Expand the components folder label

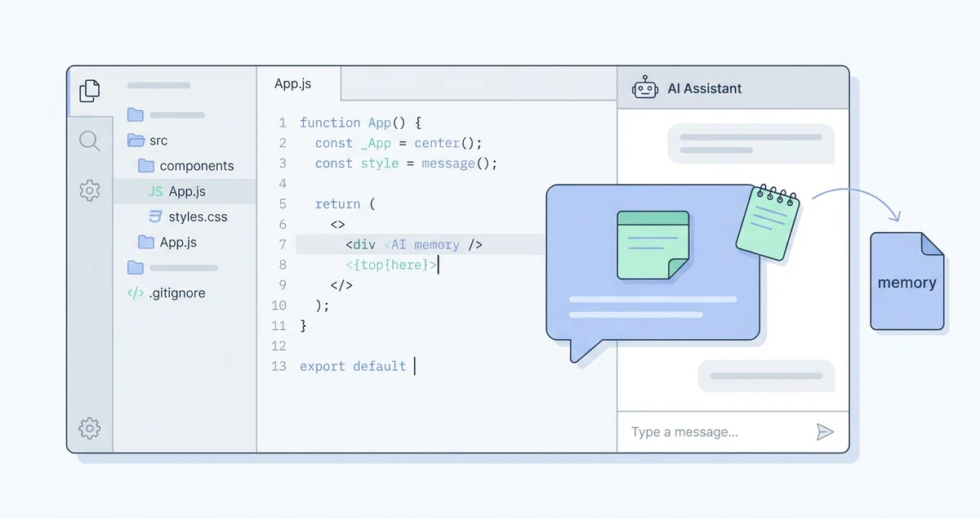click(197, 166)
